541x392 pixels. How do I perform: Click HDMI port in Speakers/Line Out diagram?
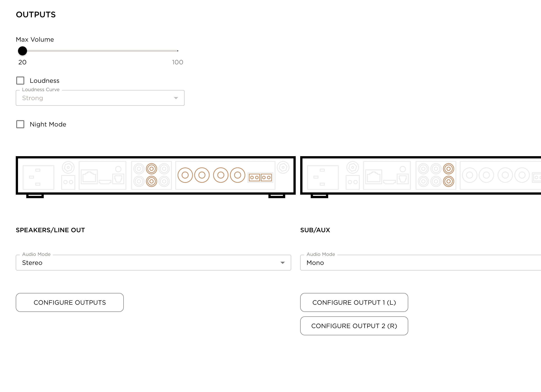(x=105, y=182)
